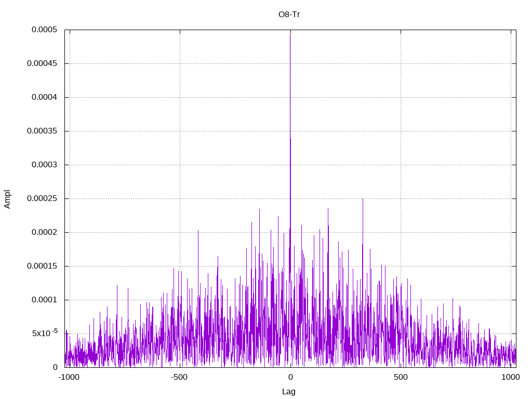Click the 500 x-axis tick label

401,377
